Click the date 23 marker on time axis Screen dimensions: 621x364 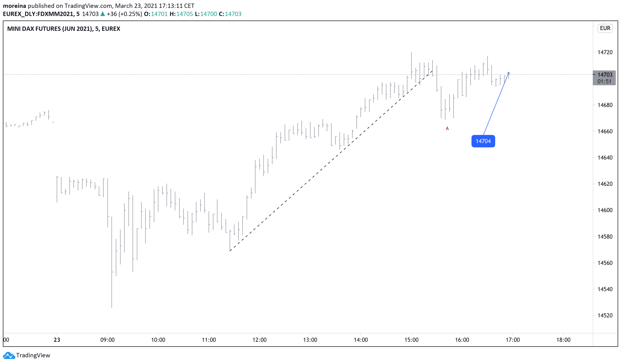tap(57, 340)
